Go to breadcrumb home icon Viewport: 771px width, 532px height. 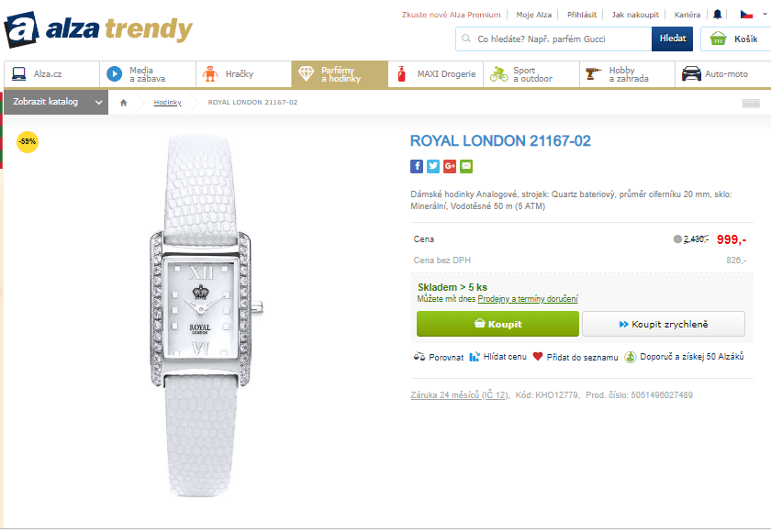tap(124, 103)
